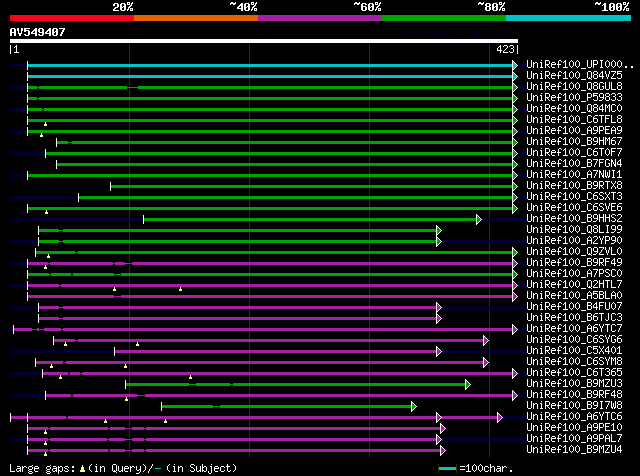Select the query name AV549407
Image resolution: width=640 pixels, height=476 pixels.
click(x=38, y=32)
